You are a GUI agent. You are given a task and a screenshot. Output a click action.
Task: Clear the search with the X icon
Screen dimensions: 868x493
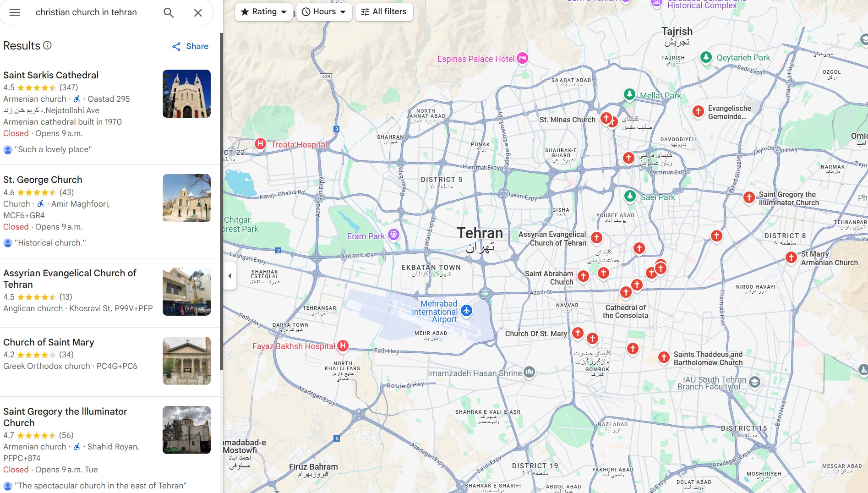tap(198, 12)
